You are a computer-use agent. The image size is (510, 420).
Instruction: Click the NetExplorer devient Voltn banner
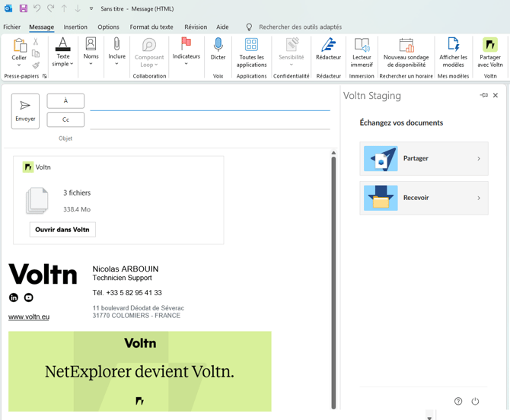coord(140,371)
